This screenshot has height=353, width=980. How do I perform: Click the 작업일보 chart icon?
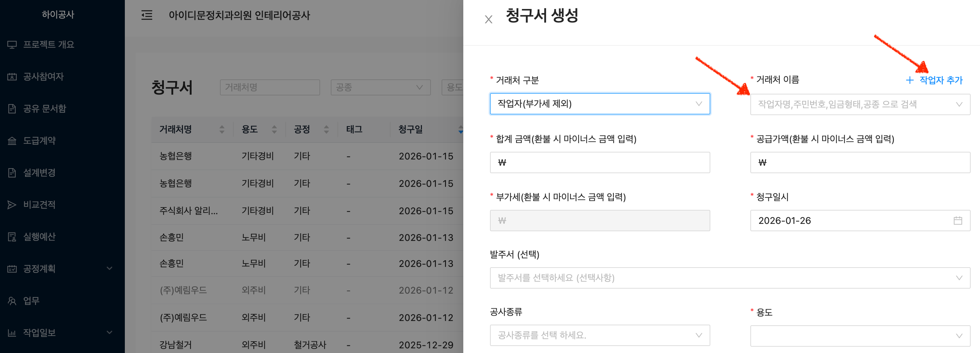[x=12, y=333]
